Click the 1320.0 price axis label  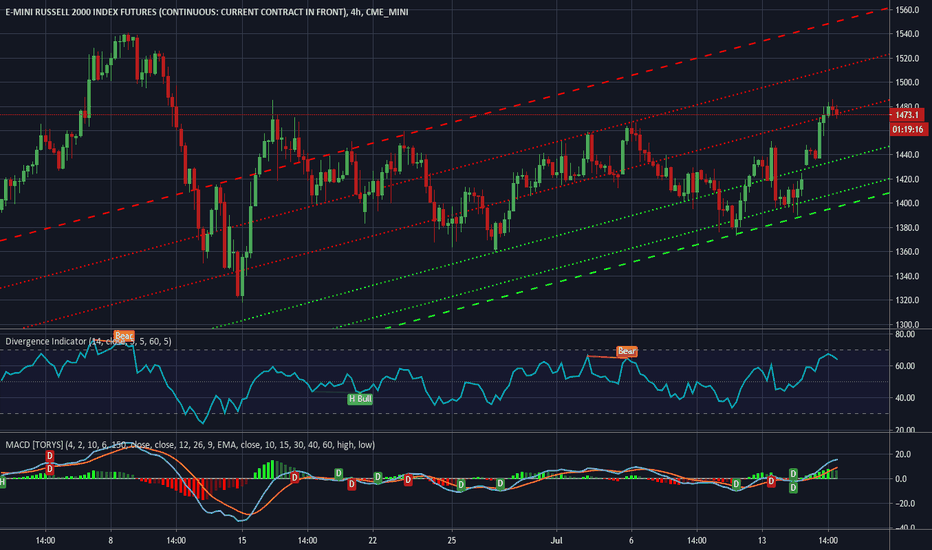coord(908,300)
